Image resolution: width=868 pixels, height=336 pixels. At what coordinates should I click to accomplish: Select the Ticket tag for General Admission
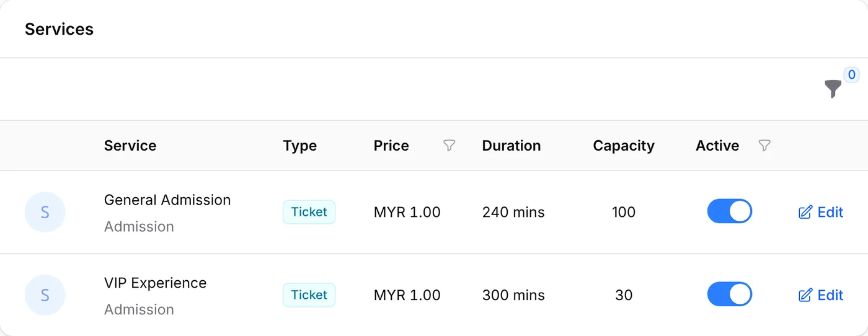click(309, 212)
